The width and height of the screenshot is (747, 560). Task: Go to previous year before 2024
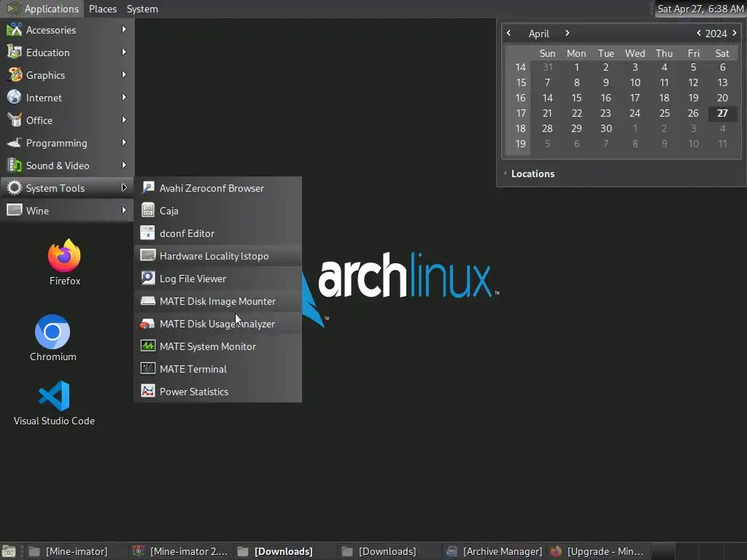[x=698, y=34]
